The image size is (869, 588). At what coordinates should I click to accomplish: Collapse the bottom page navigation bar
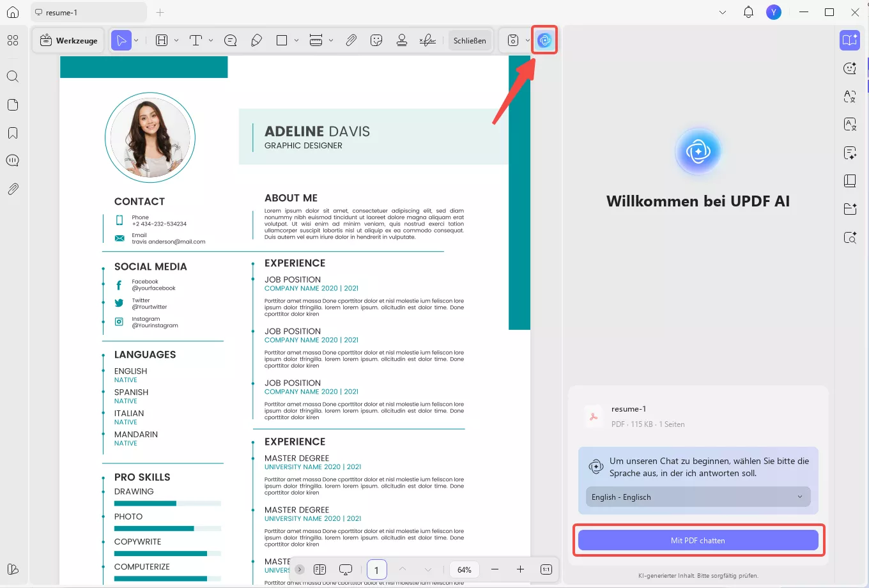coord(299,569)
